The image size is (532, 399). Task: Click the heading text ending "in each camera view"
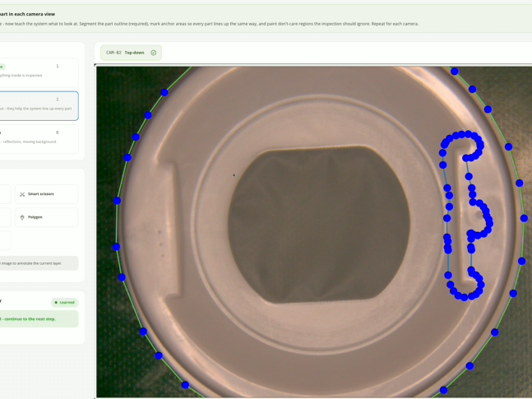point(28,14)
